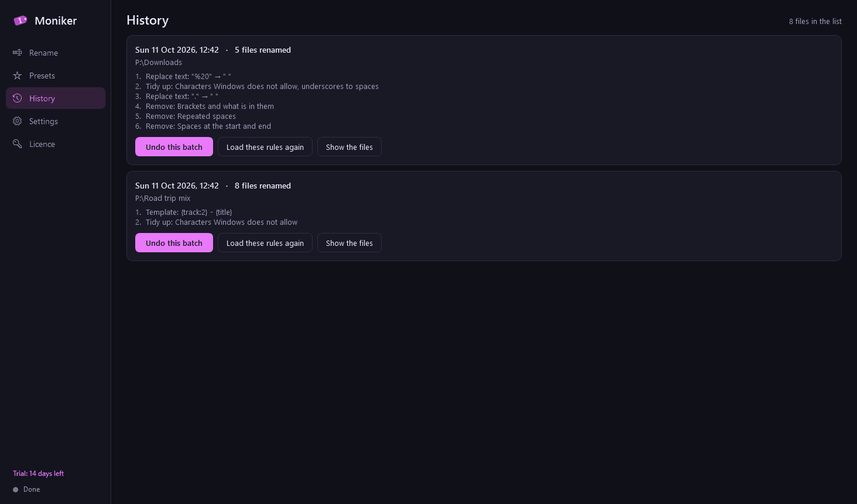Click the "5 files renamed" text
The width and height of the screenshot is (857, 504).
point(263,50)
